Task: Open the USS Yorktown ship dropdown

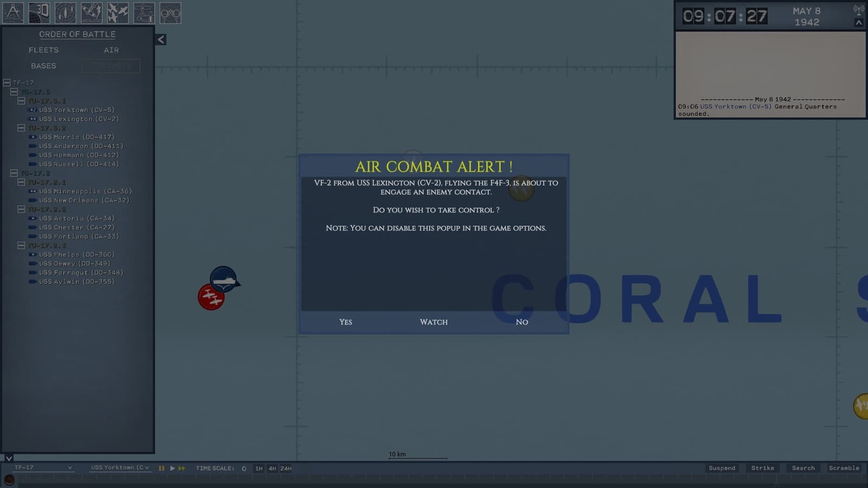Action: [x=119, y=467]
